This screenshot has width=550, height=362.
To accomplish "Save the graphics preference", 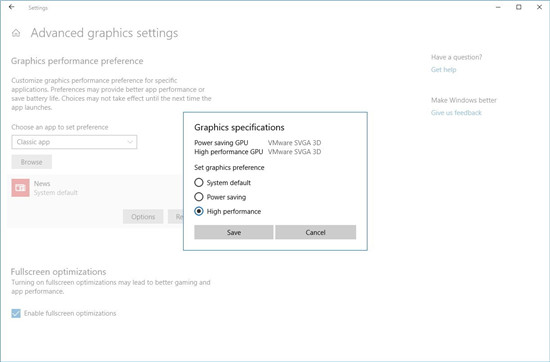I will (x=234, y=232).
